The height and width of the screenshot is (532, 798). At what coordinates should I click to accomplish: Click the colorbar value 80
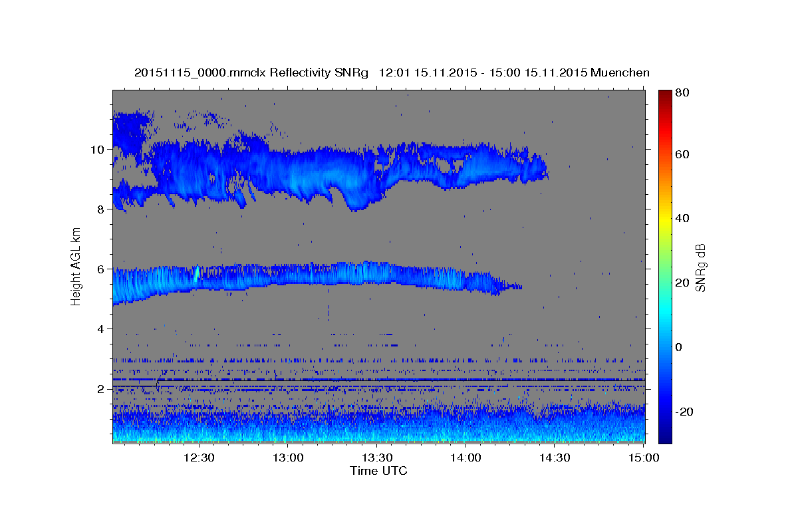682,93
